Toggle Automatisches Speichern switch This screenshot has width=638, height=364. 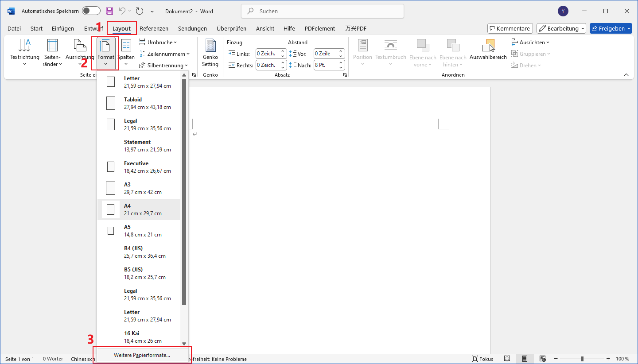pyautogui.click(x=91, y=11)
